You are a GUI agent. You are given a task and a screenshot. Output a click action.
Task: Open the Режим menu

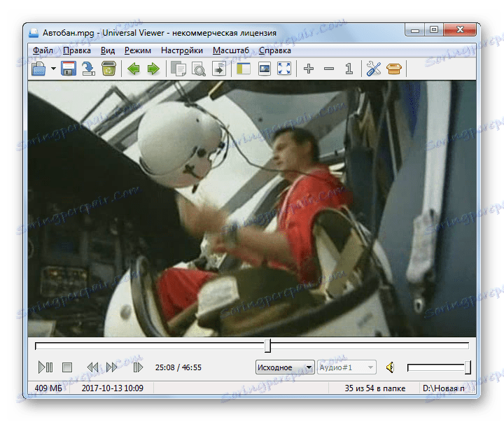pyautogui.click(x=138, y=50)
